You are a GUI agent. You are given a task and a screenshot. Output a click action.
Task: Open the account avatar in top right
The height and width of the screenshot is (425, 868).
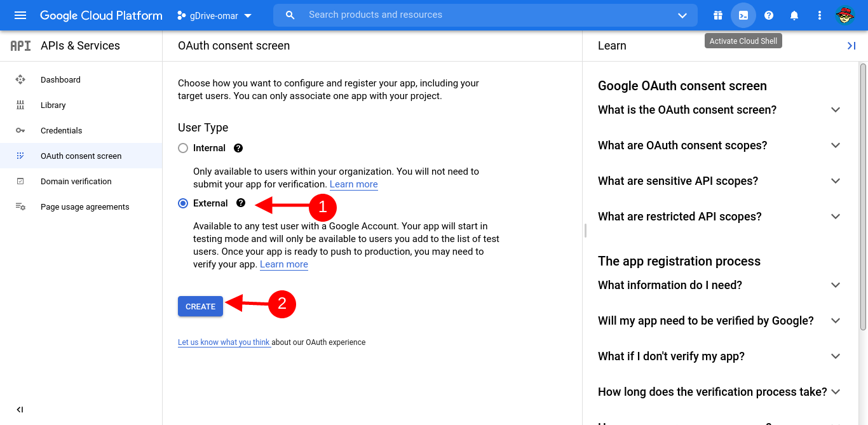point(846,15)
